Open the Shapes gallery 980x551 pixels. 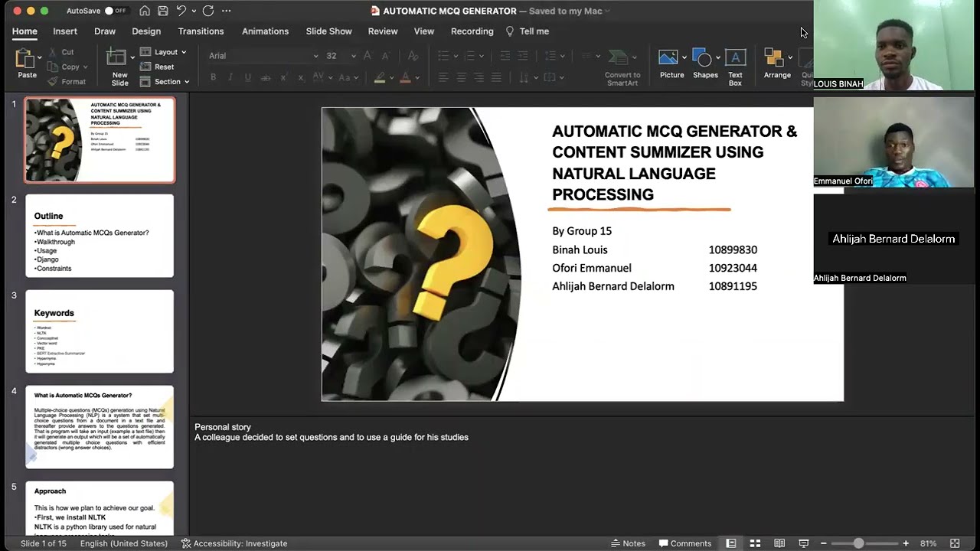tap(705, 64)
